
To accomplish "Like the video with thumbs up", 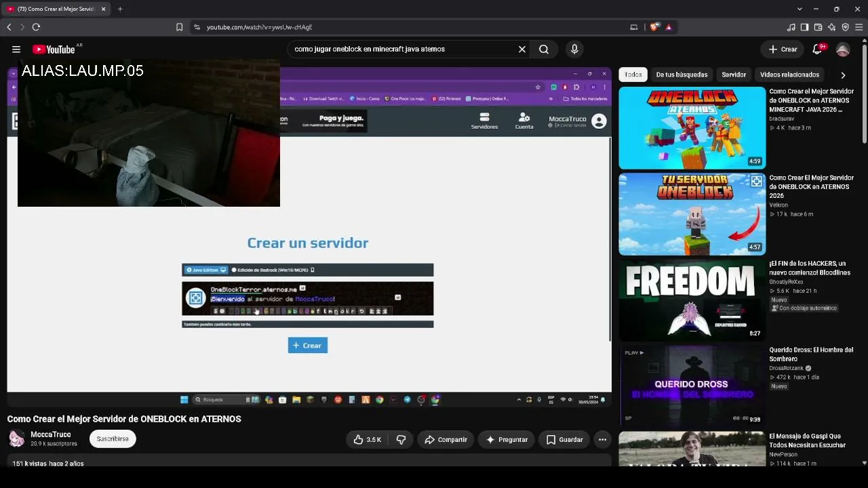I will pyautogui.click(x=367, y=439).
